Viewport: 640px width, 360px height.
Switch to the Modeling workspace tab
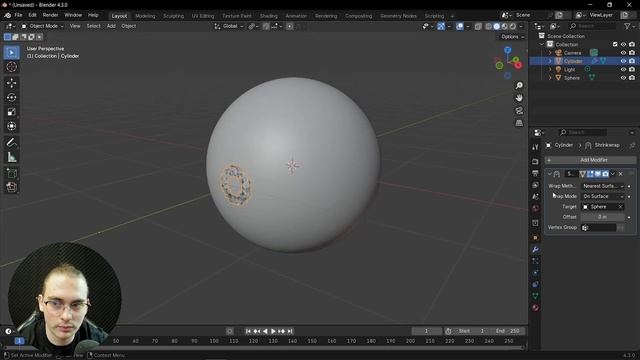click(x=145, y=16)
